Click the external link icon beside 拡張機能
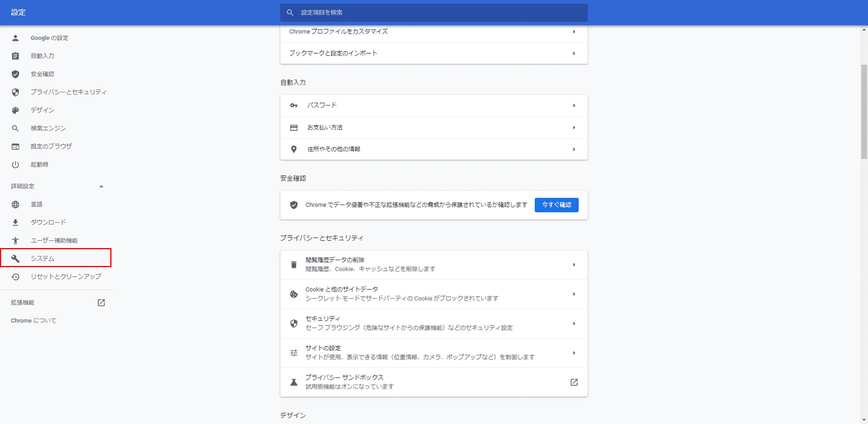Image resolution: width=868 pixels, height=424 pixels. coord(101,302)
